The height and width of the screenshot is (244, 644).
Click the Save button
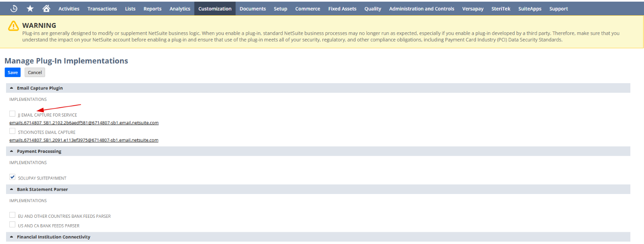tap(12, 73)
